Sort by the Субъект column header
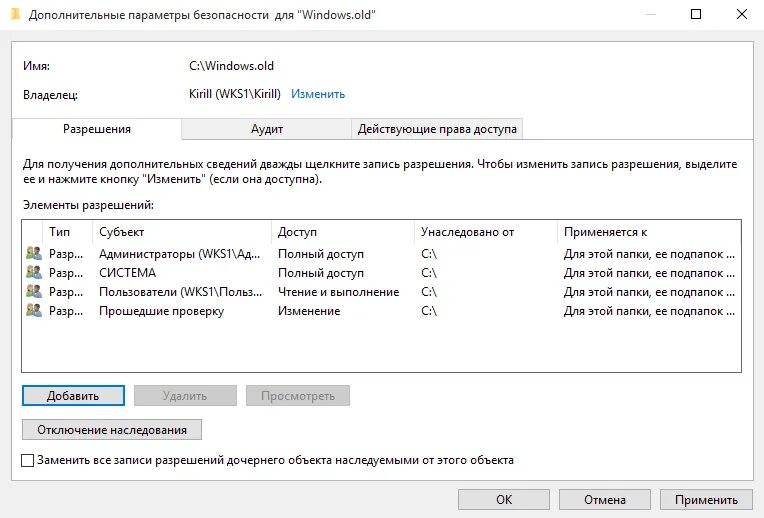 point(182,232)
